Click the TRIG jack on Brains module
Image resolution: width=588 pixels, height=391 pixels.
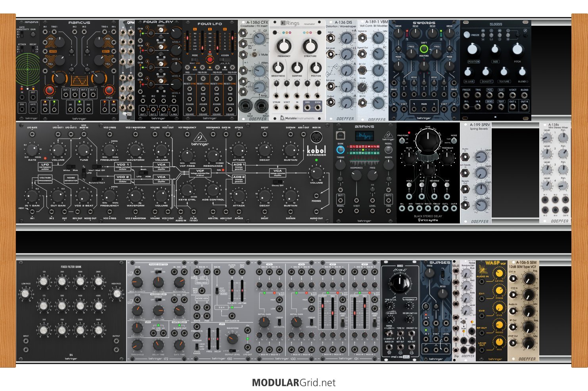click(x=388, y=211)
